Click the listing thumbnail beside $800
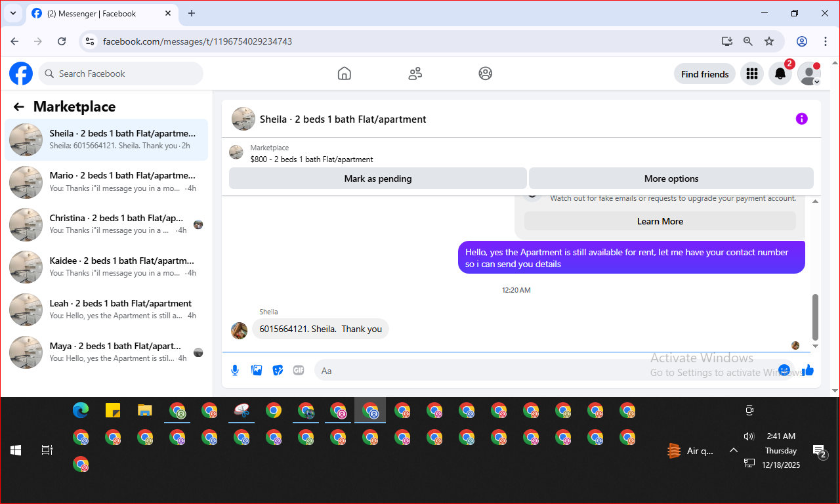Screen dimensions: 840x504 [x=236, y=152]
